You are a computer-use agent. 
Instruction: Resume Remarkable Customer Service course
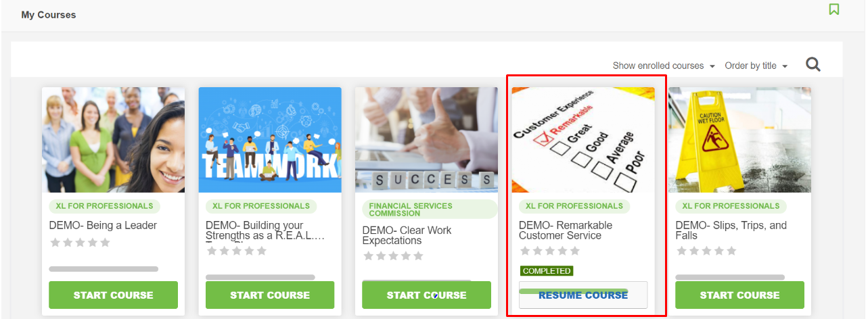(583, 295)
